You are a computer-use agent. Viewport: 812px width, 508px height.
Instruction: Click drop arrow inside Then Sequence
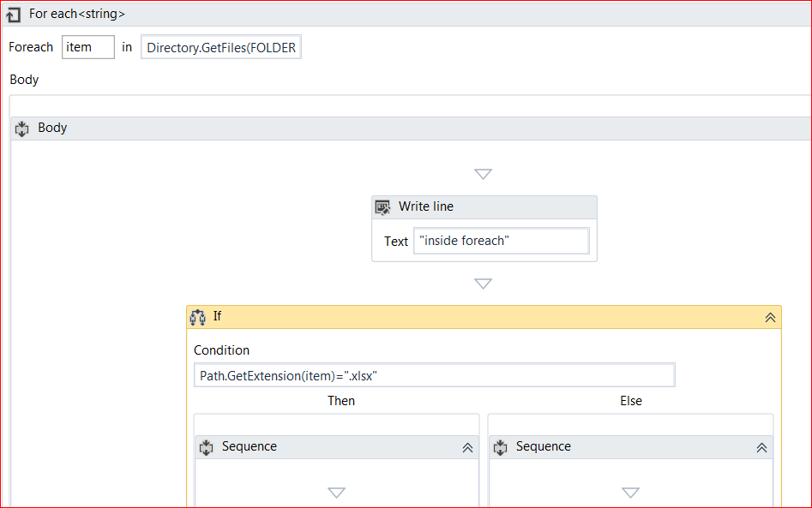click(336, 493)
